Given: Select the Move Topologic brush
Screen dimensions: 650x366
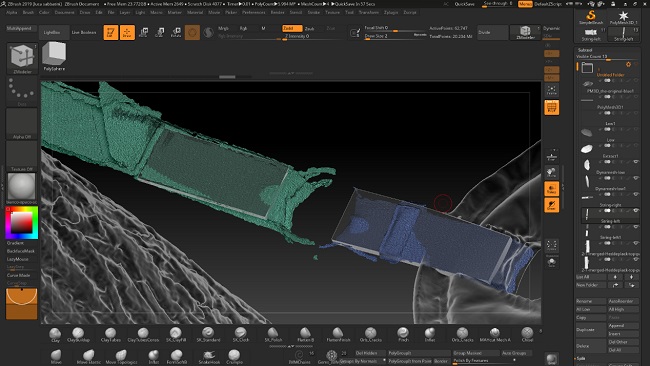Looking at the screenshot, I should [121, 357].
